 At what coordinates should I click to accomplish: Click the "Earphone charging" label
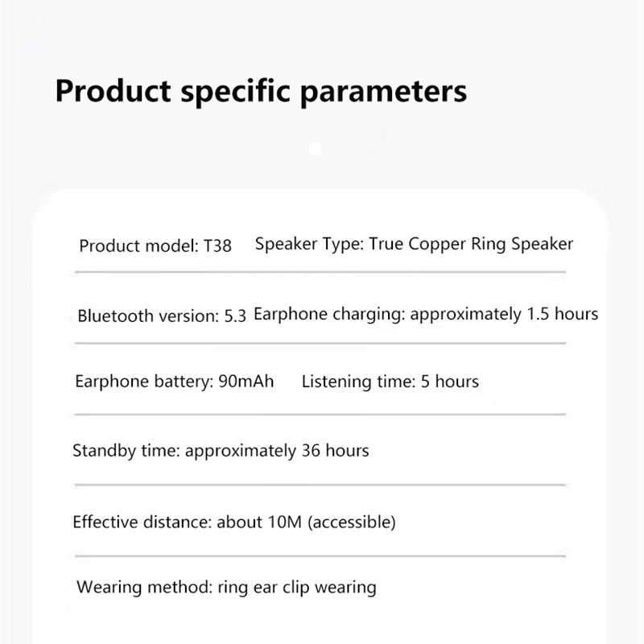pos(328,314)
